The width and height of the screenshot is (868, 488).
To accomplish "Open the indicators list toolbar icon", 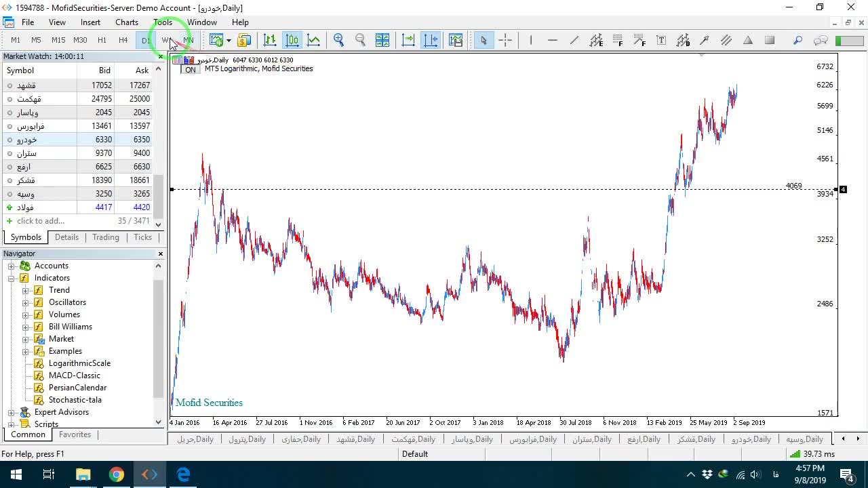I will (x=455, y=40).
